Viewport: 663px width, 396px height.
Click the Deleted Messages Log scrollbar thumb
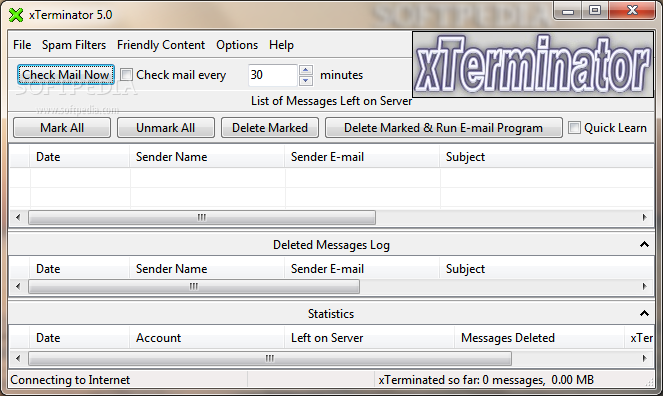(x=194, y=287)
